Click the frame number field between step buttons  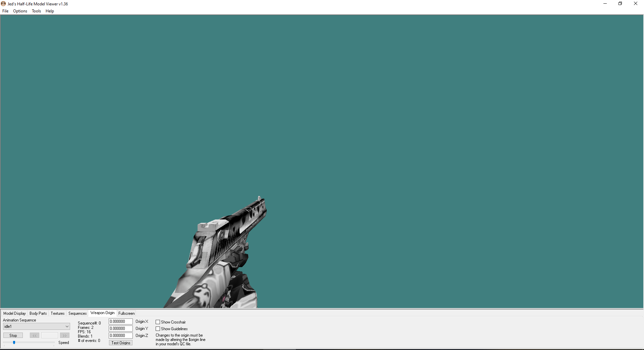50,336
